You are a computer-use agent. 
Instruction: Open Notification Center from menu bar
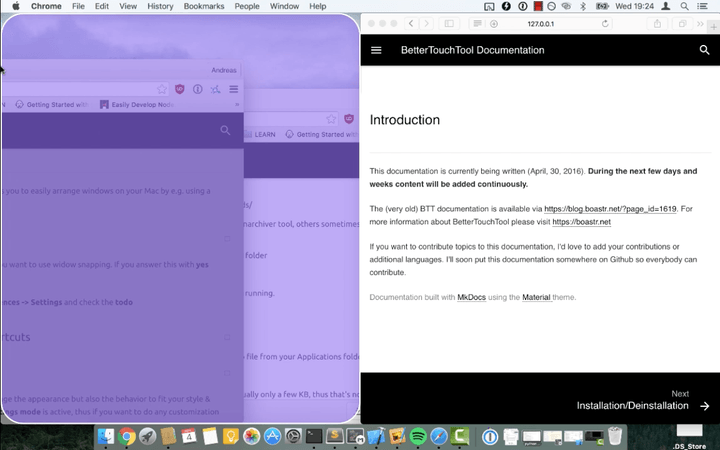(x=702, y=6)
